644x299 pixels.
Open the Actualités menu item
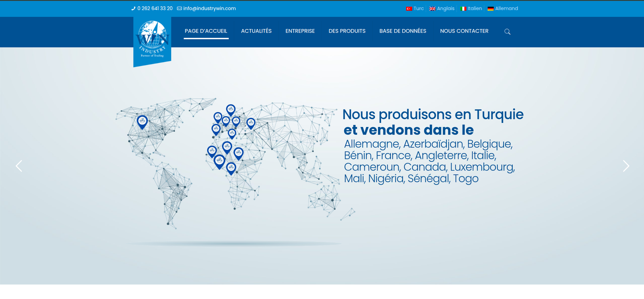[256, 31]
